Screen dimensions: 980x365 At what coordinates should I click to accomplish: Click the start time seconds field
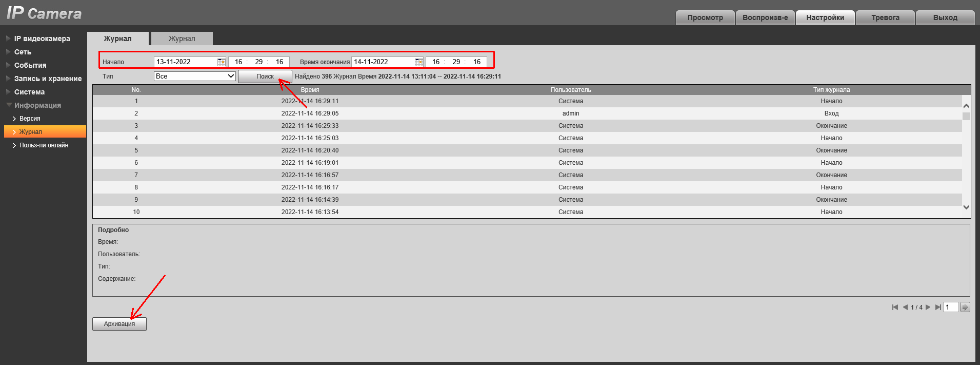click(279, 62)
